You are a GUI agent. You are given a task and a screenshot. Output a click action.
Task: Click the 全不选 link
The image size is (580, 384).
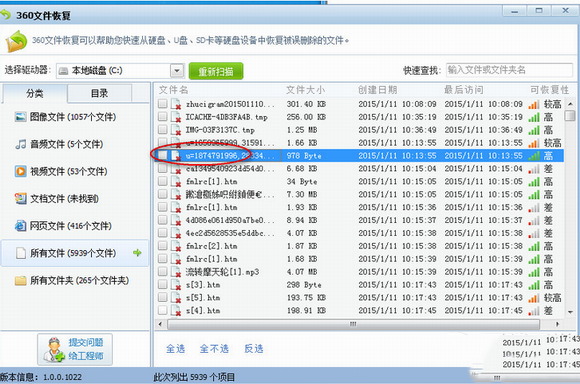(214, 349)
